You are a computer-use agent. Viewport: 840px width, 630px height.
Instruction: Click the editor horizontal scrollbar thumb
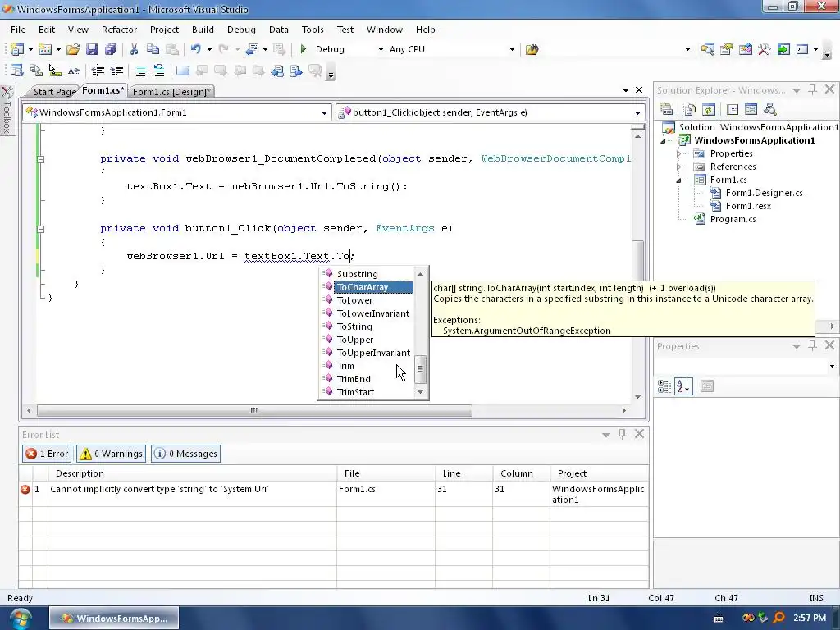pos(254,411)
